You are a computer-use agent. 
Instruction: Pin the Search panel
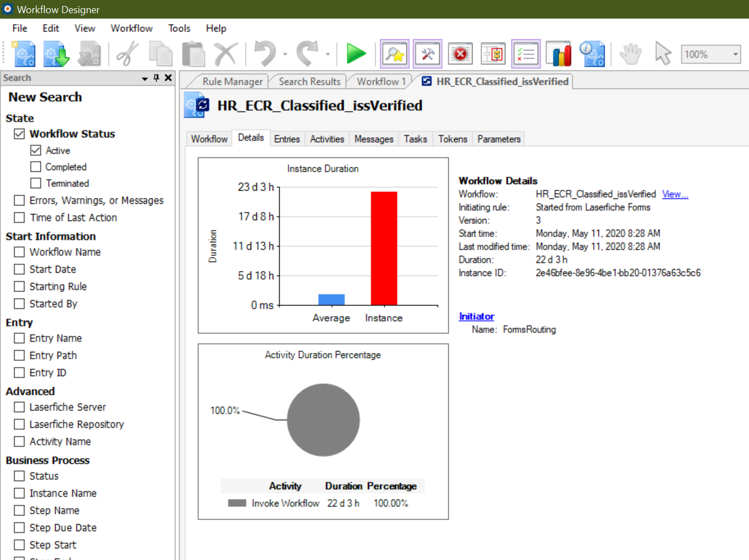point(156,78)
